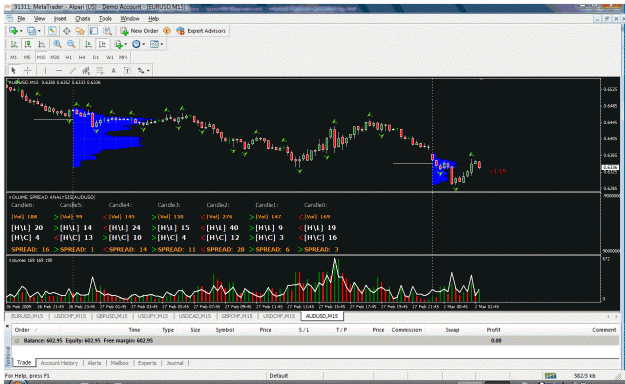Screen dimensions: 625x384
Task: Open the Account History terminal tab
Action: point(59,363)
